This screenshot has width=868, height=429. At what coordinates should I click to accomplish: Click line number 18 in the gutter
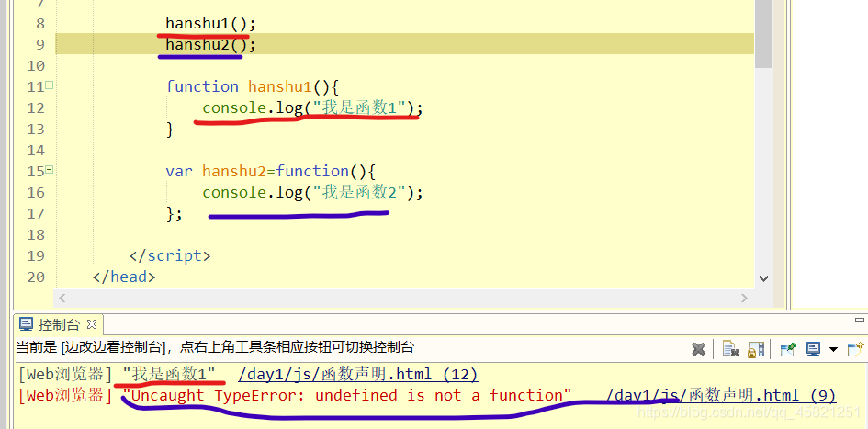point(36,234)
